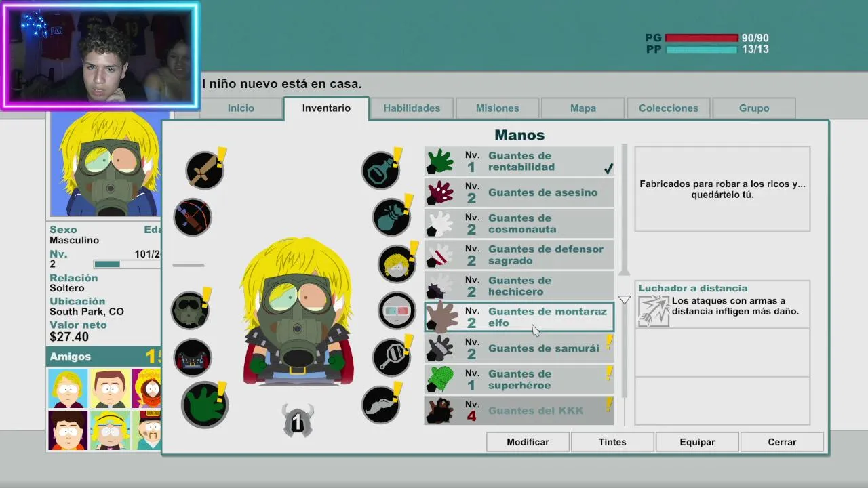Viewport: 868px width, 488px height.
Task: Select the magnifying glass makeup slot
Action: tap(391, 357)
